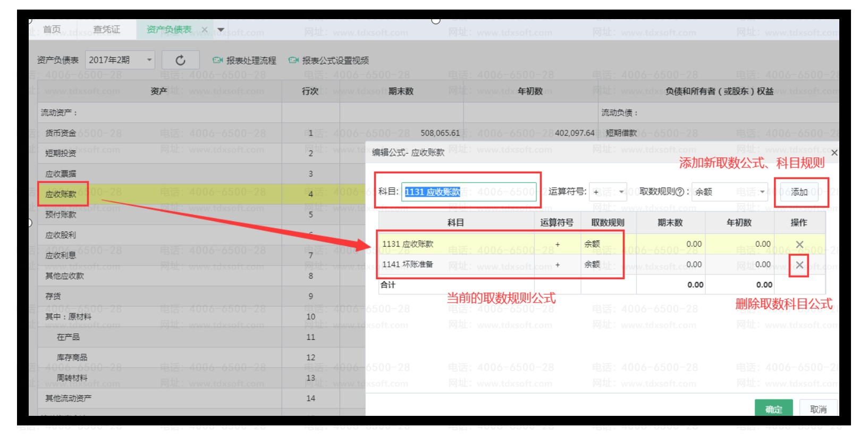
Task: Click camera icon beside 报表处理流程
Action: (x=217, y=60)
